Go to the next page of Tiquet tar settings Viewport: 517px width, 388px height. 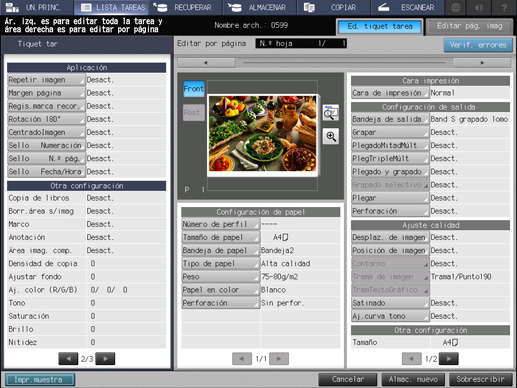(x=105, y=359)
